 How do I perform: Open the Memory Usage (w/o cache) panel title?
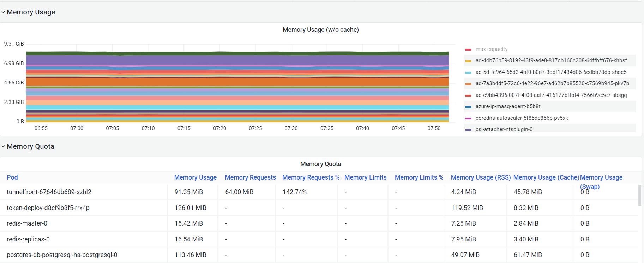point(320,30)
